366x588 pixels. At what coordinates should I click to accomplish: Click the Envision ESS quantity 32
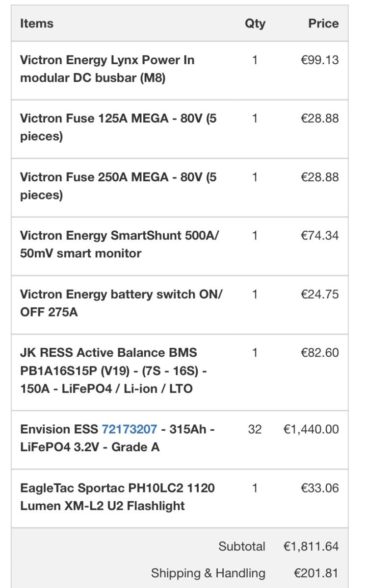click(x=255, y=429)
